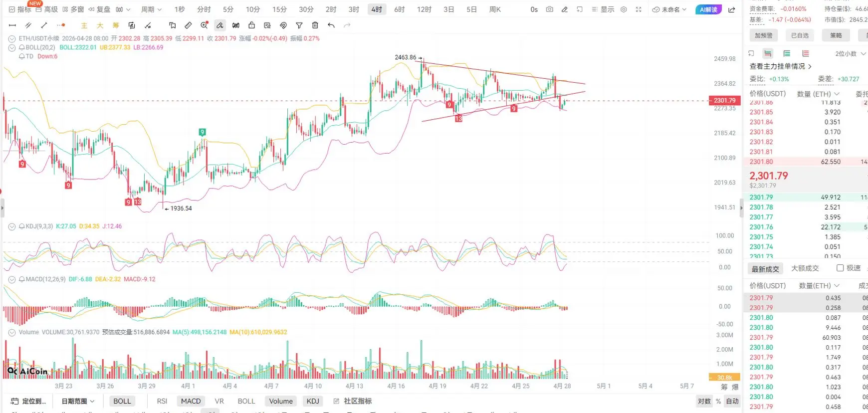Show combined order book view icon
868x413 pixels.
coord(768,53)
